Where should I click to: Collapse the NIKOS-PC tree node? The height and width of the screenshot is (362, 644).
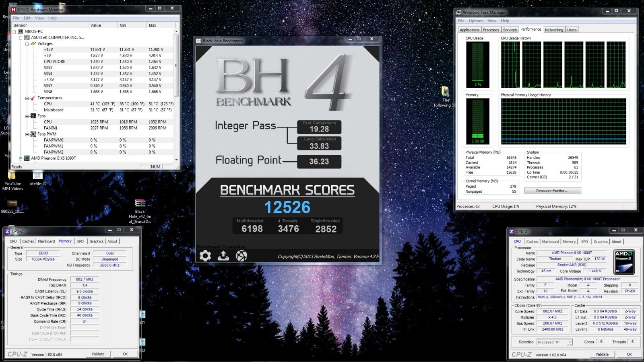click(14, 31)
